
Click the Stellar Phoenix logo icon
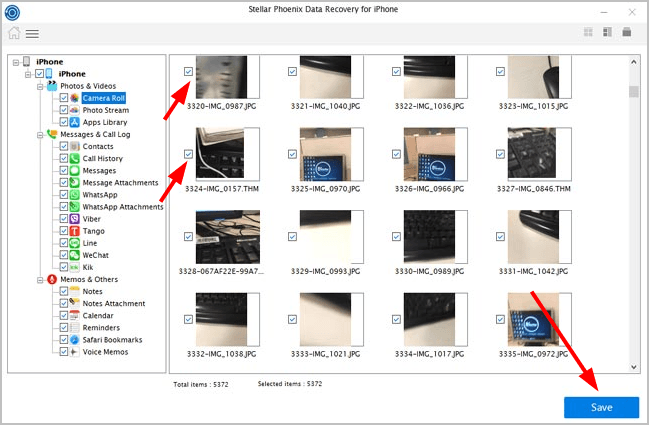12,12
